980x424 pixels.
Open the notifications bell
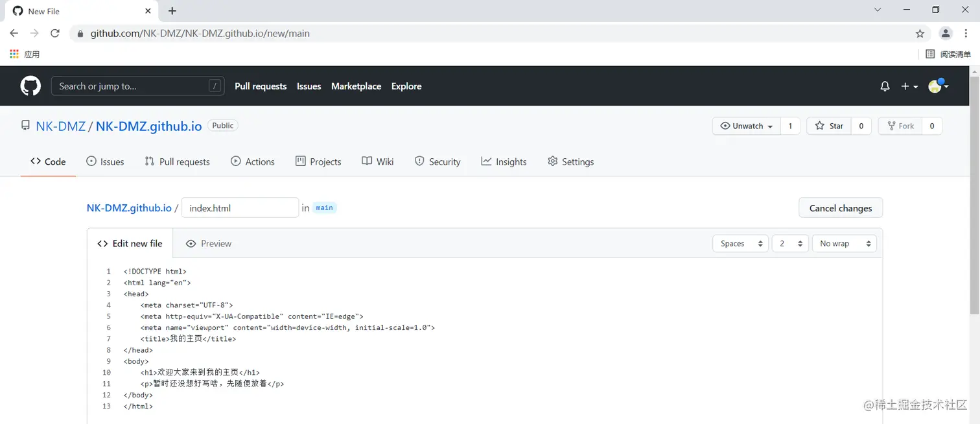pyautogui.click(x=885, y=86)
